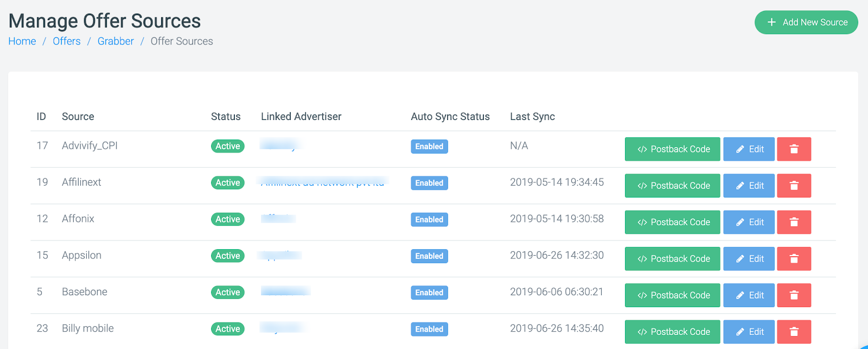The height and width of the screenshot is (349, 868).
Task: Click the Add New Source button
Action: (x=806, y=22)
